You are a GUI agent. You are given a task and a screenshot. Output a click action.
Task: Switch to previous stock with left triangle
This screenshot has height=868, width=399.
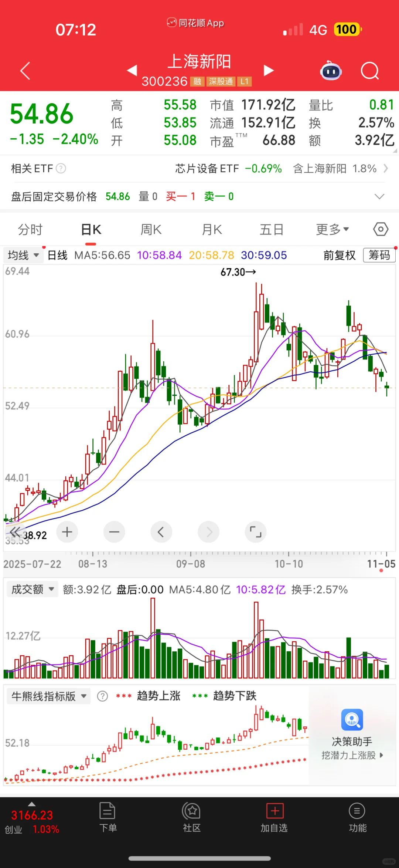coord(132,70)
